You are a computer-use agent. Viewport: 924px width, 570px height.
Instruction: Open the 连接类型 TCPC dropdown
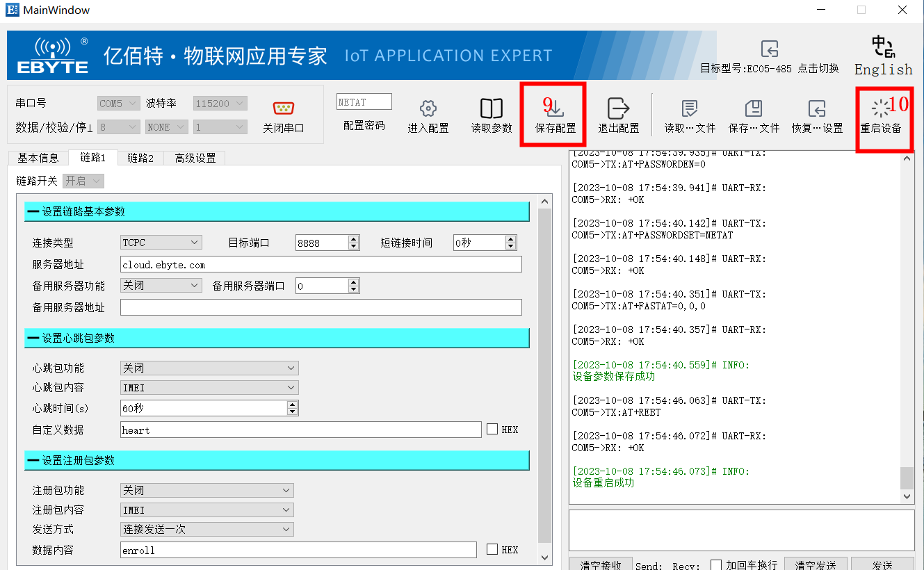161,243
